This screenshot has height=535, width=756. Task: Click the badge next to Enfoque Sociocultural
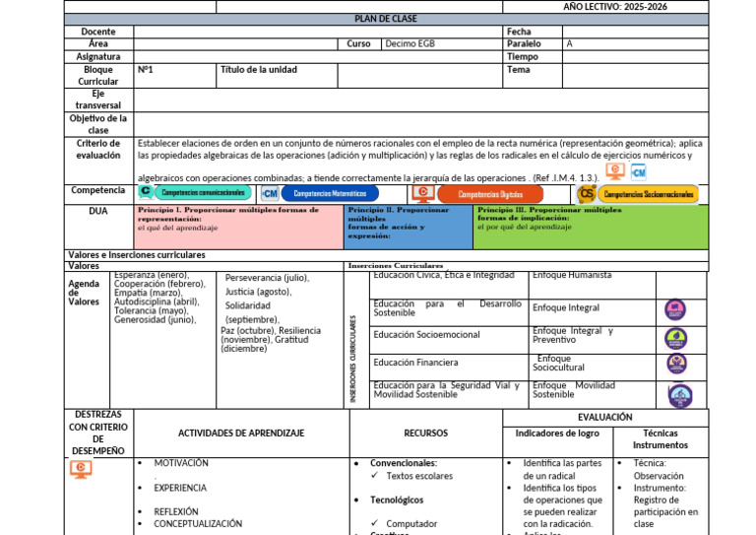(x=677, y=365)
